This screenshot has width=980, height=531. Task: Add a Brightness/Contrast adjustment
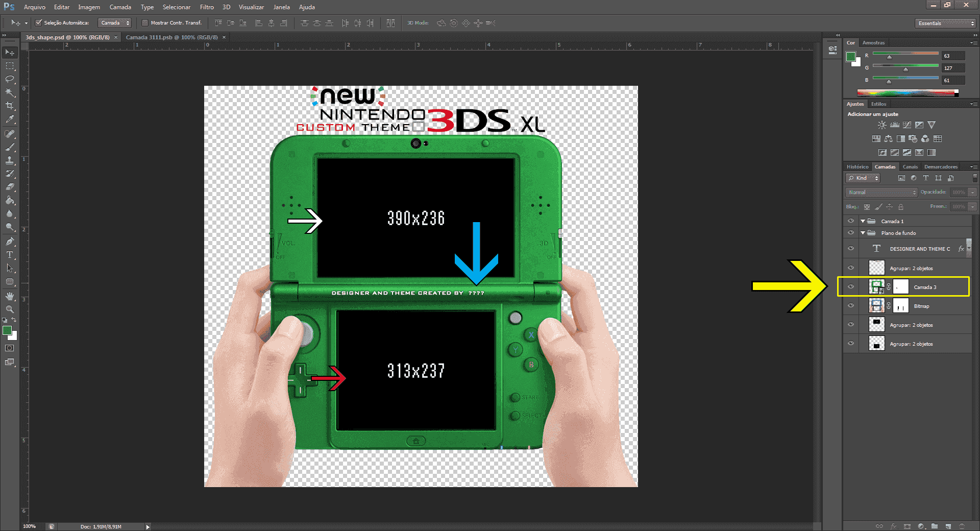(x=882, y=125)
